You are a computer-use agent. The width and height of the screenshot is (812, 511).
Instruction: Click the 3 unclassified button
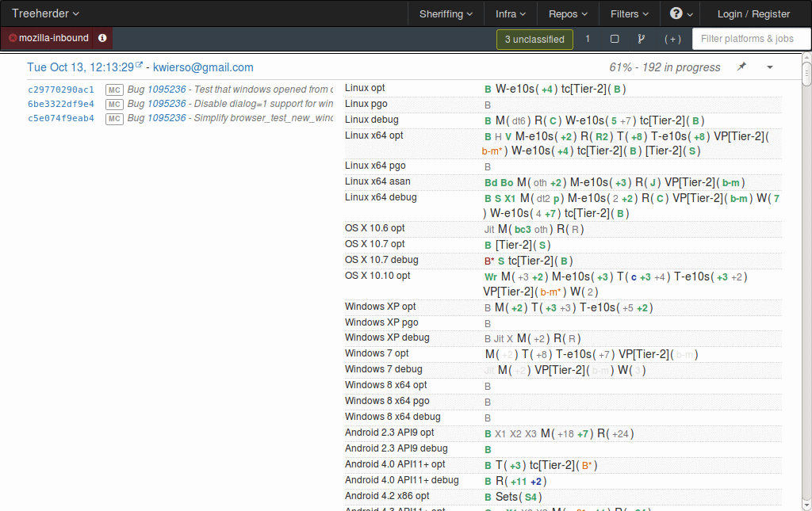point(534,40)
